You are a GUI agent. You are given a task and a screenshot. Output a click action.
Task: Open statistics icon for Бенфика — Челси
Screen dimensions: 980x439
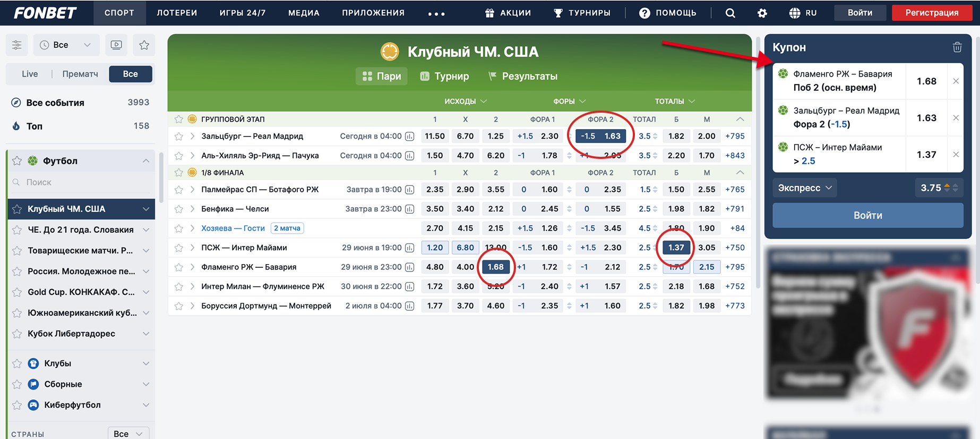point(410,209)
